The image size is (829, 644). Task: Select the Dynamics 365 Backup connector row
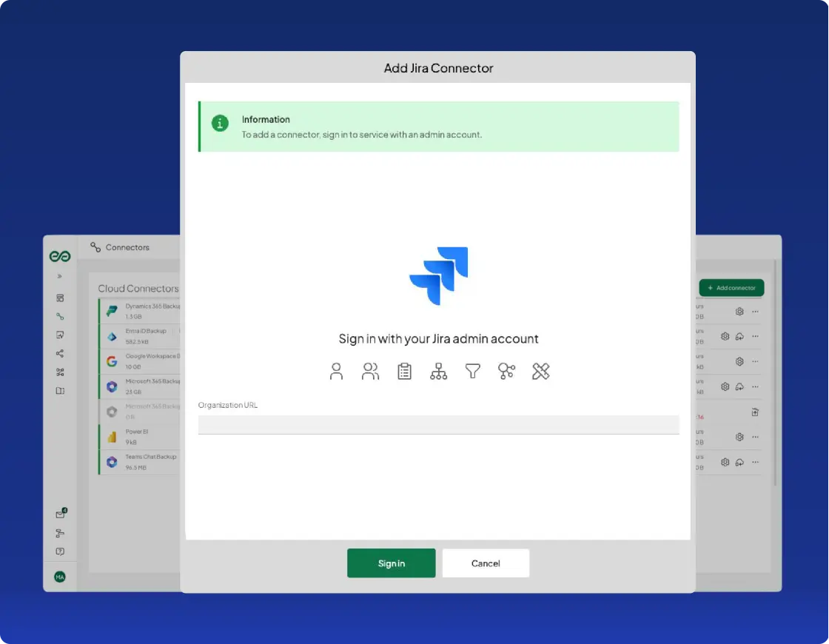[x=140, y=311]
